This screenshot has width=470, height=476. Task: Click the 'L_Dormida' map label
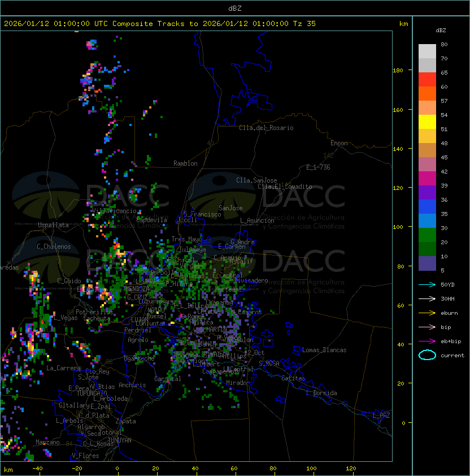321,393
